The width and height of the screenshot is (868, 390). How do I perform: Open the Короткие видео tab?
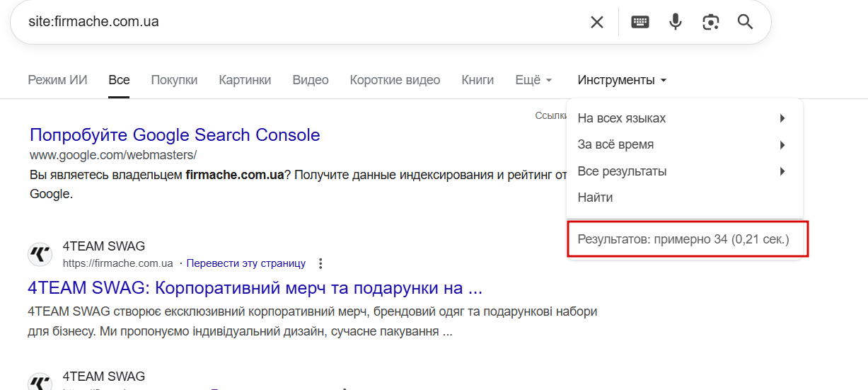(395, 80)
